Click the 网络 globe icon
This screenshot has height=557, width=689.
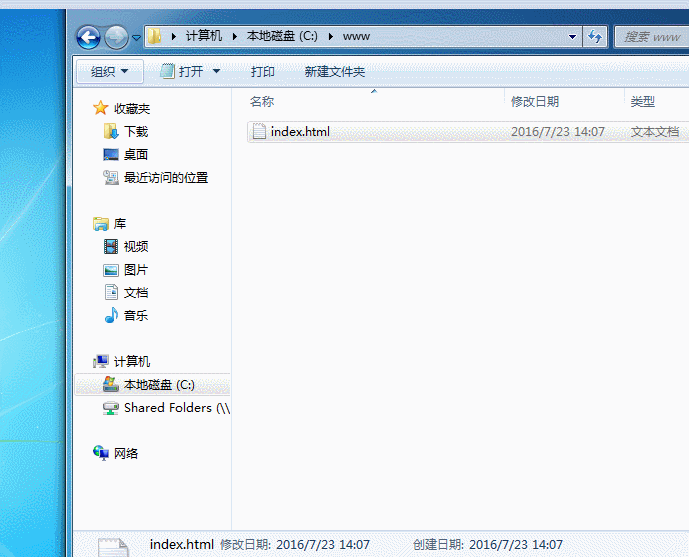pos(101,452)
